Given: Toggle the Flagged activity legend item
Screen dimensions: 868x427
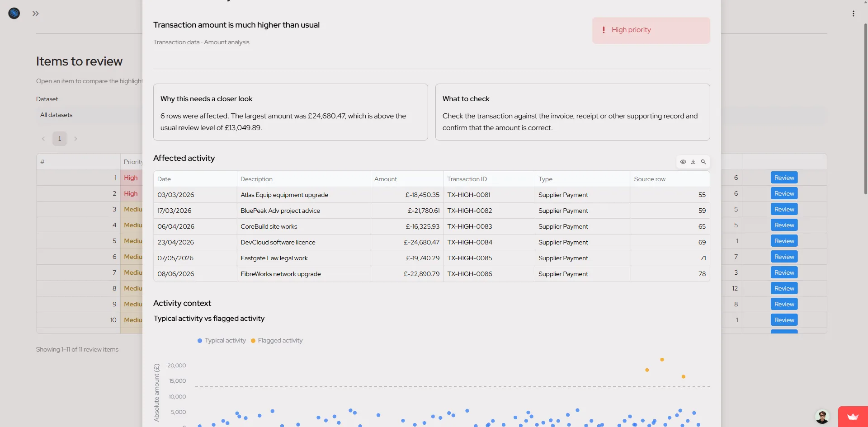Looking at the screenshot, I should click(x=277, y=341).
